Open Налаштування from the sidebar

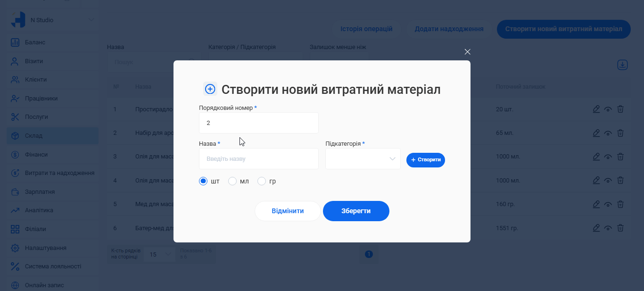click(36, 248)
